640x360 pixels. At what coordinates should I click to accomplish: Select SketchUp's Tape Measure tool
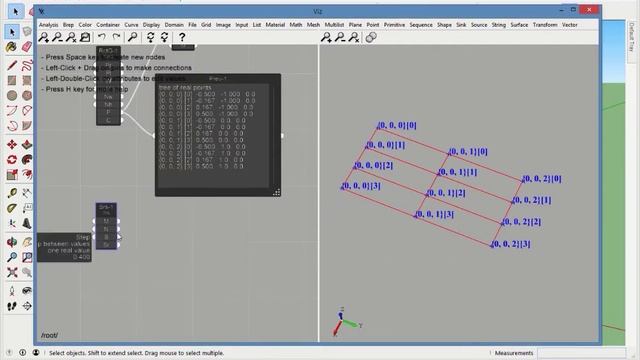click(x=12, y=193)
